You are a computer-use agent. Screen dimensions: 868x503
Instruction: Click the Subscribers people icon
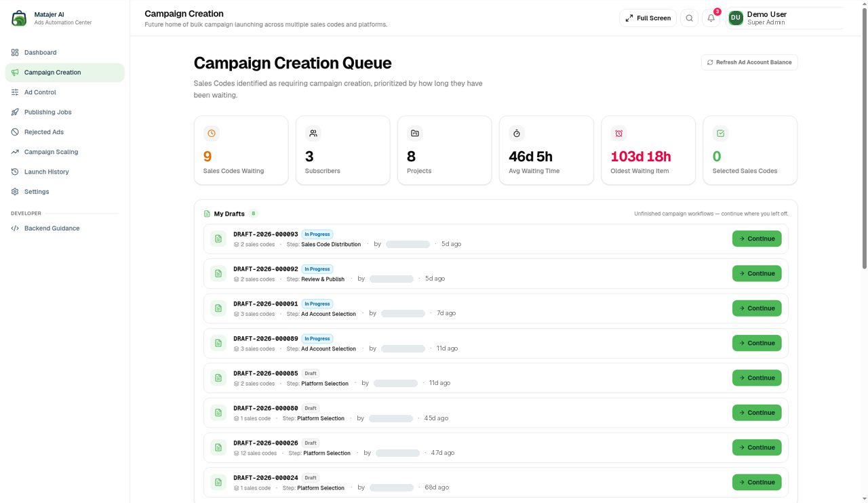tap(313, 134)
